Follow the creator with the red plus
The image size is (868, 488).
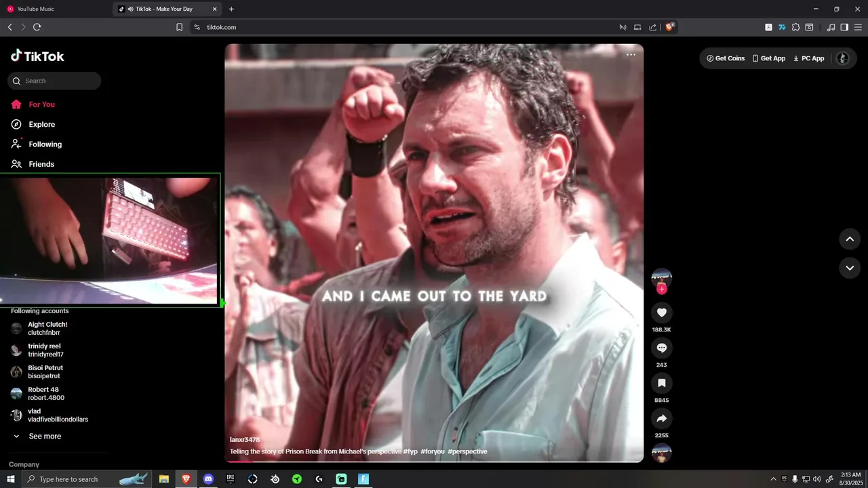pos(662,289)
